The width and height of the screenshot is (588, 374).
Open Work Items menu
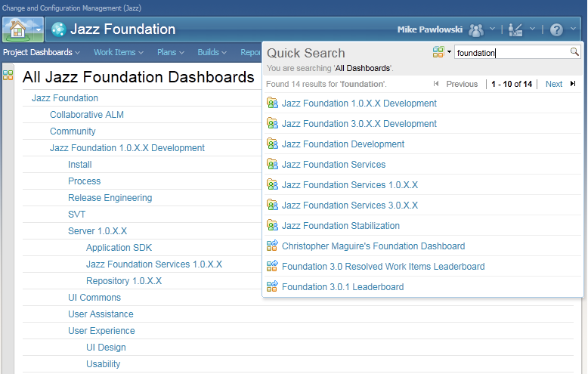pos(119,52)
